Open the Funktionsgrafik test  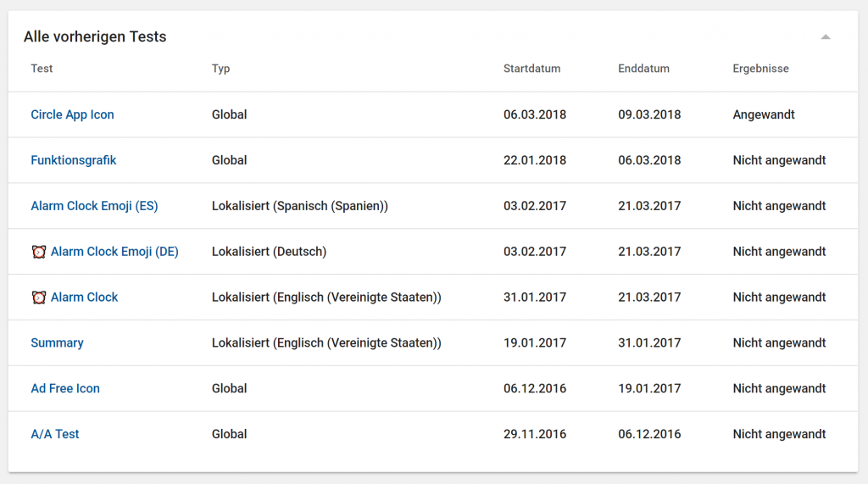pyautogui.click(x=74, y=160)
